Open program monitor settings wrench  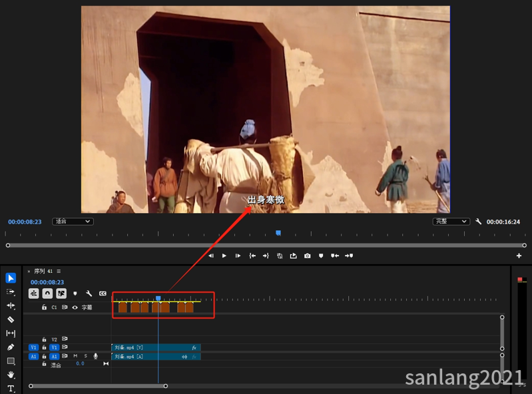478,222
